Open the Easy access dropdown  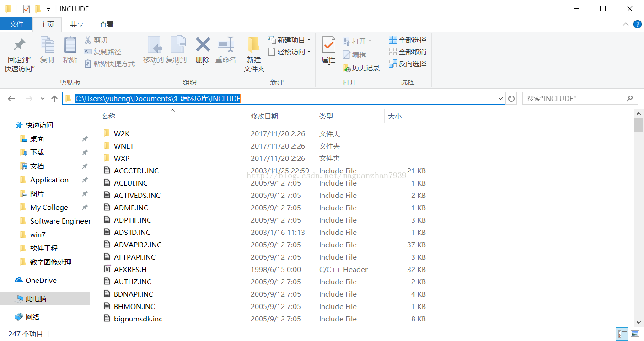click(289, 52)
